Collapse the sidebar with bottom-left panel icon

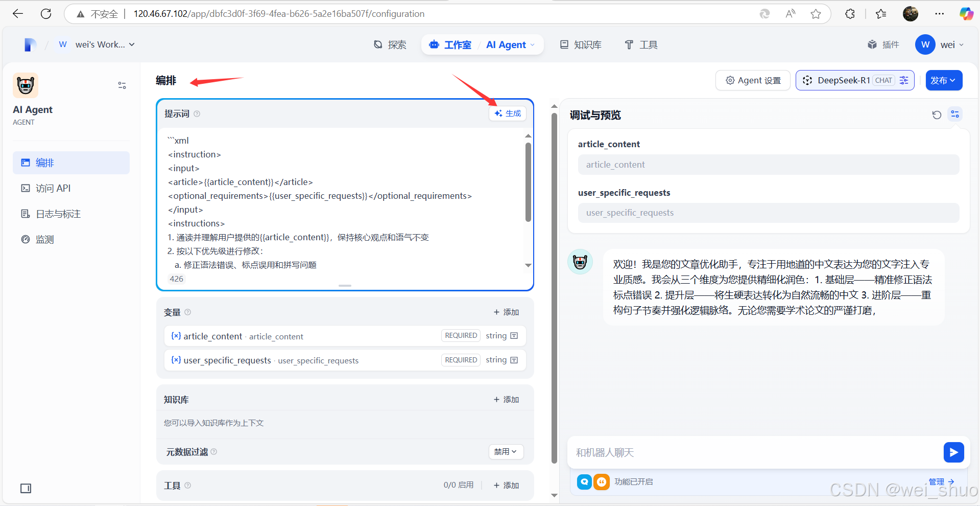point(26,489)
